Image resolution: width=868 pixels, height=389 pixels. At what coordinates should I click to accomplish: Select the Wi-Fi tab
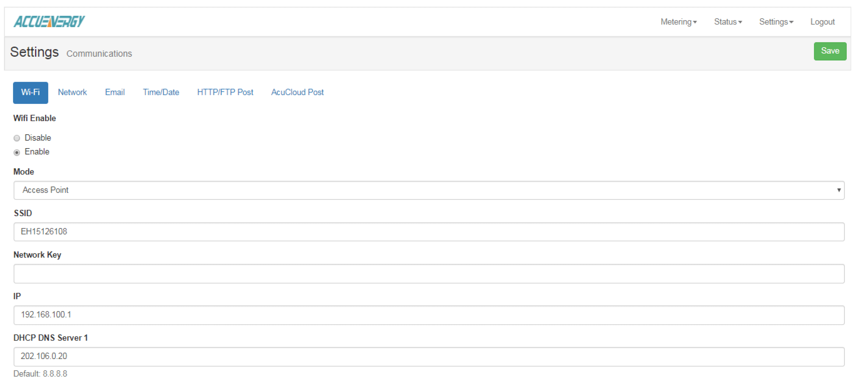coord(30,92)
